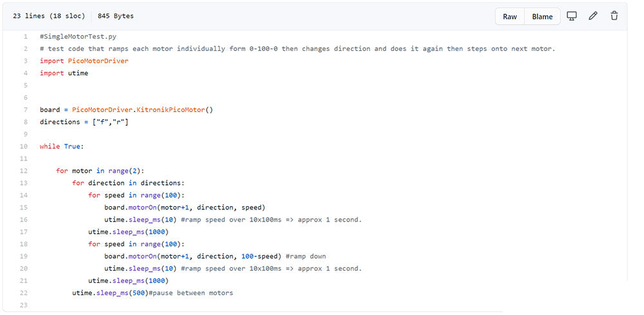
Task: Select line number 19
Action: point(24,256)
